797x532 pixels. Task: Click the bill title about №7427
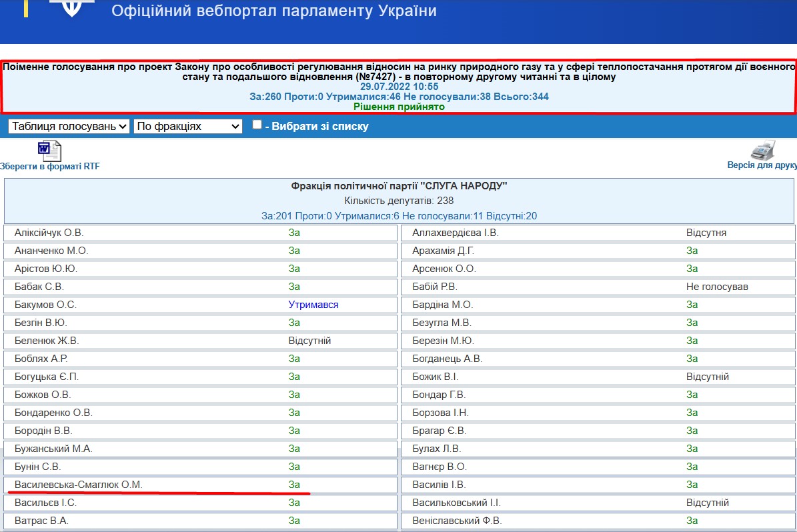(x=399, y=71)
